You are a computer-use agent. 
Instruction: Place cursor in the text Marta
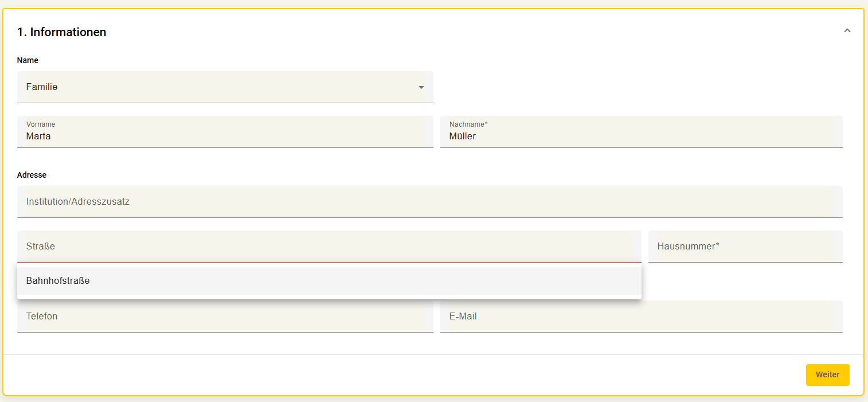point(38,136)
